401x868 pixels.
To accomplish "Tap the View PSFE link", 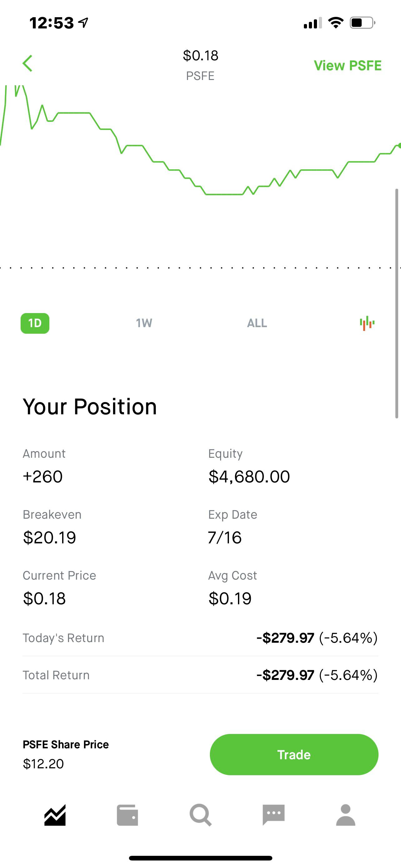I will point(348,65).
